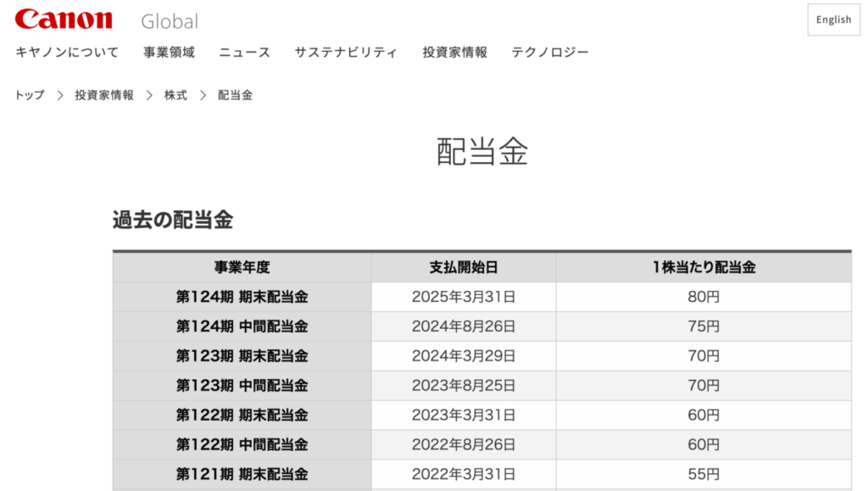Click 投資家情報 breadcrumb link
Viewport: 868px width, 491px height.
point(104,95)
